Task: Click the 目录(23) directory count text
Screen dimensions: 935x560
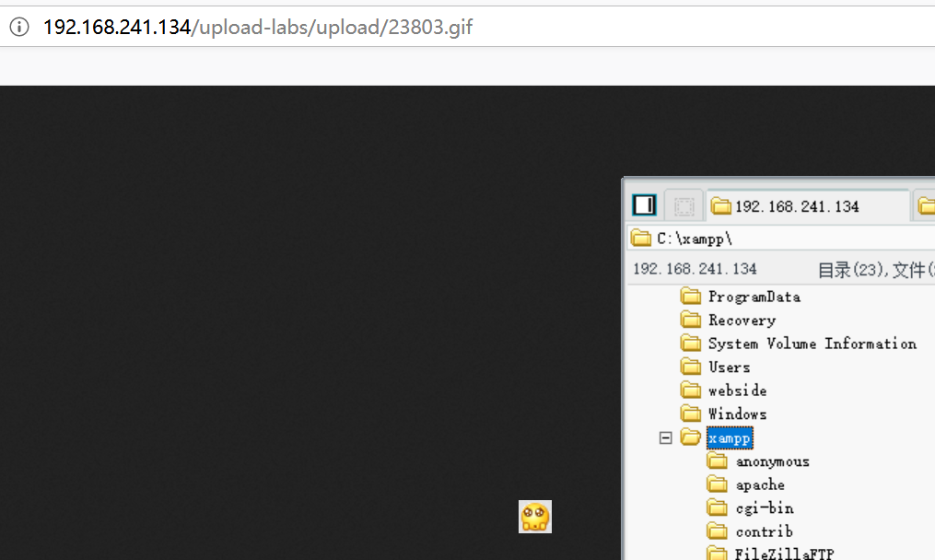Action: 849,270
